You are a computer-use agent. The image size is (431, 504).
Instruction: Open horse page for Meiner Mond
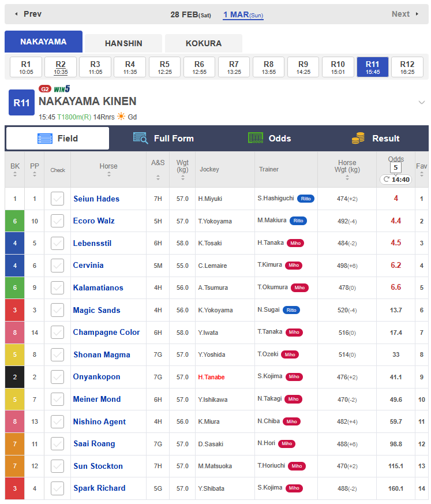[97, 399]
